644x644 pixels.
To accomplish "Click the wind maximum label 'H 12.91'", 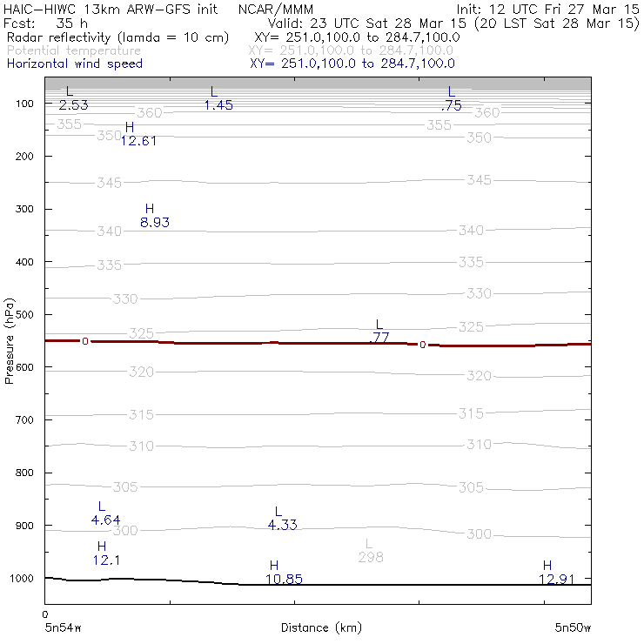I will [556, 573].
